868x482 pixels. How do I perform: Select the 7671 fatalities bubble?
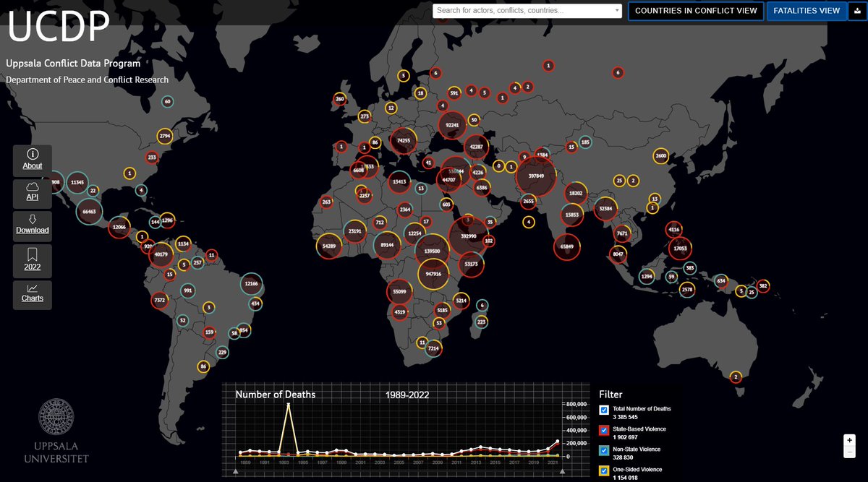click(622, 233)
